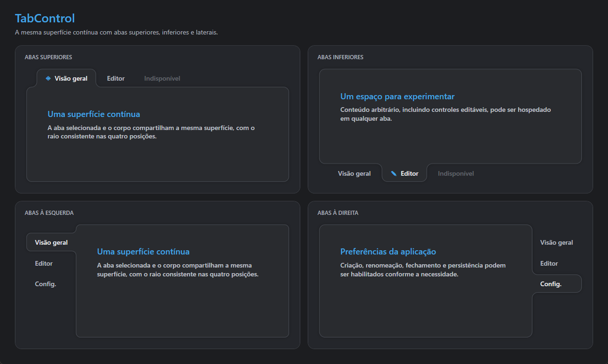Switch to Editor tab in Abas Superiores
This screenshot has height=364, width=608.
click(116, 78)
